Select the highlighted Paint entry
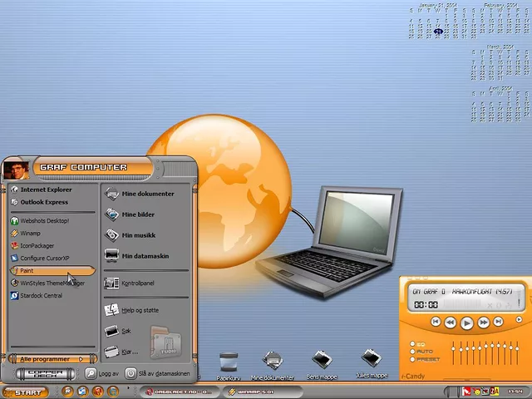This screenshot has width=532, height=399. [52, 270]
